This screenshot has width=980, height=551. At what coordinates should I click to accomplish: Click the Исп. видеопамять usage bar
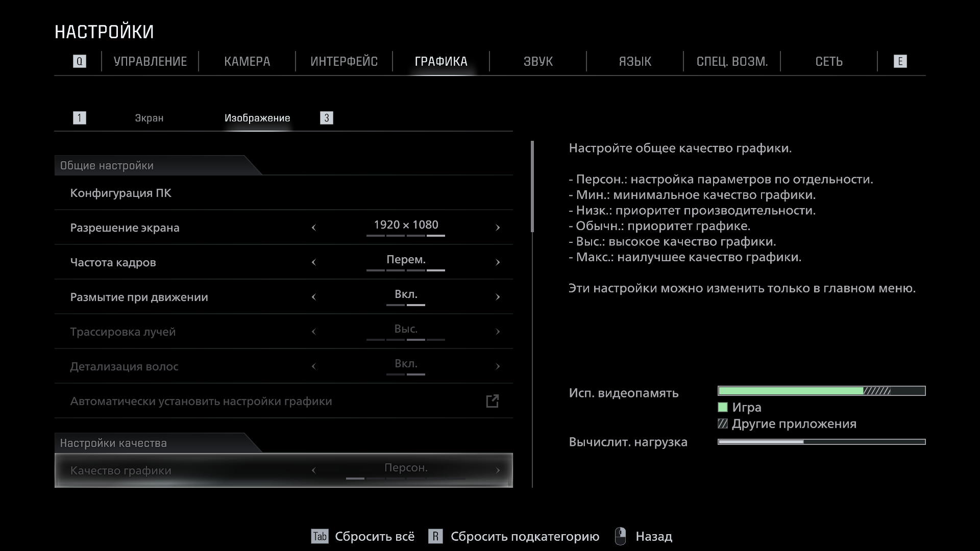(x=821, y=391)
